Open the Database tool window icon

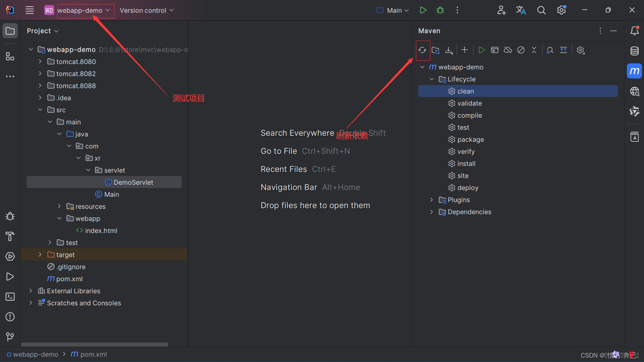634,51
